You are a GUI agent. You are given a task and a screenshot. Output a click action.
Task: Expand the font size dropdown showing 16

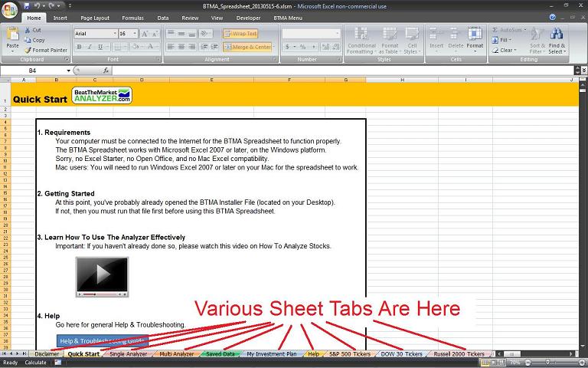coord(136,34)
